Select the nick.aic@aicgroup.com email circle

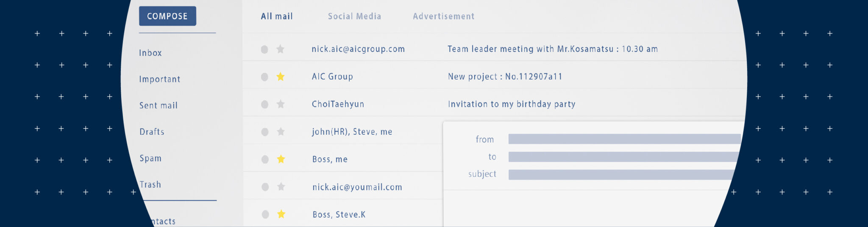point(264,49)
